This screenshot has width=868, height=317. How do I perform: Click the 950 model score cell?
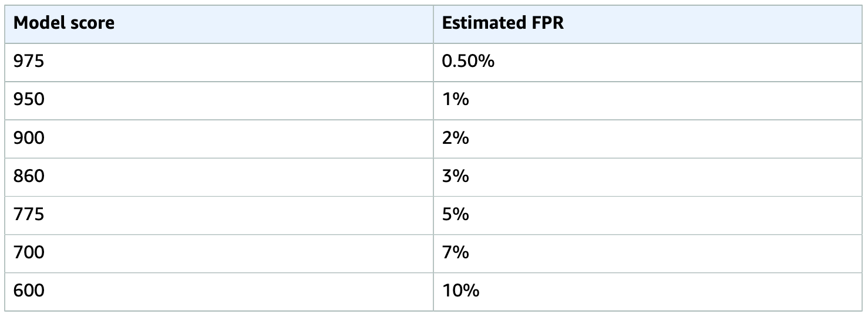coord(219,100)
